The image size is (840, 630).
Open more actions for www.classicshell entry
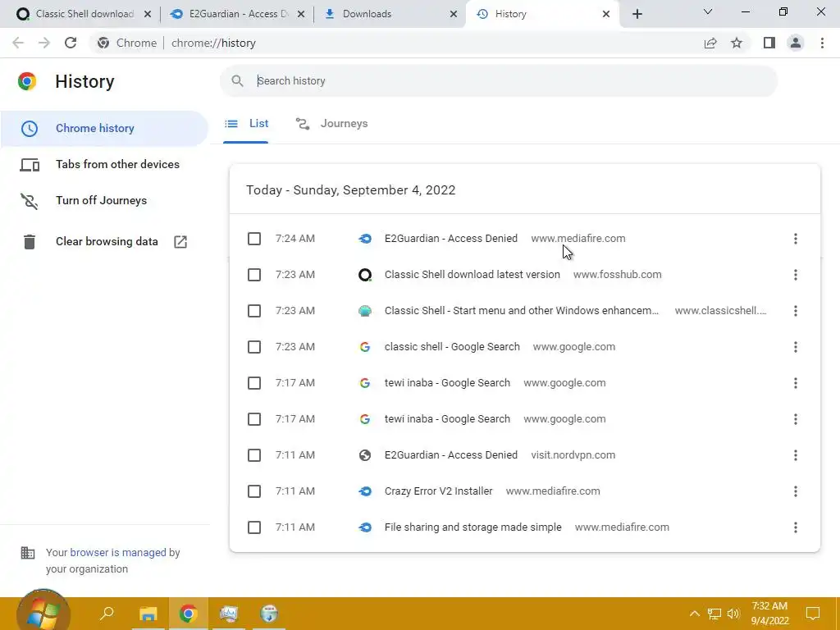click(796, 311)
